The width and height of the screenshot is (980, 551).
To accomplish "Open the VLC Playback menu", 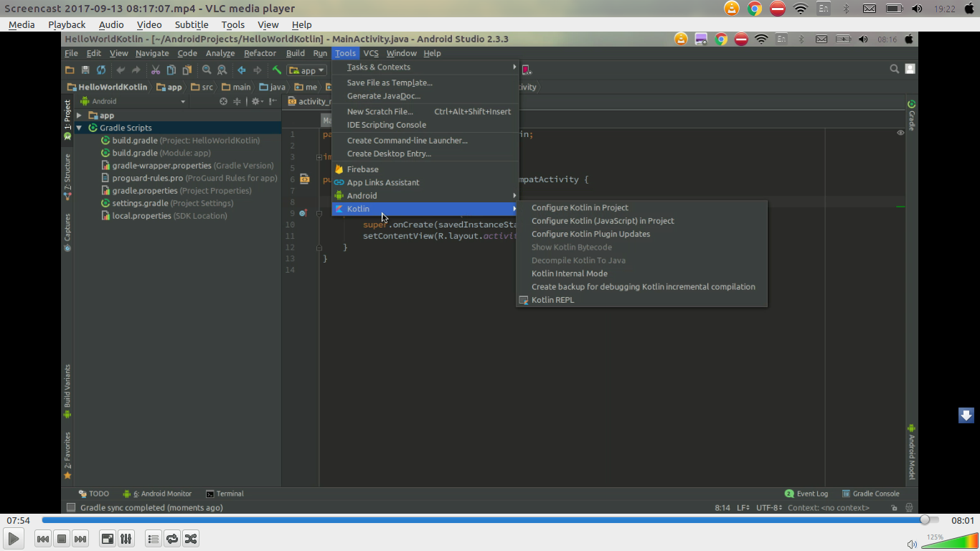I will coord(67,24).
